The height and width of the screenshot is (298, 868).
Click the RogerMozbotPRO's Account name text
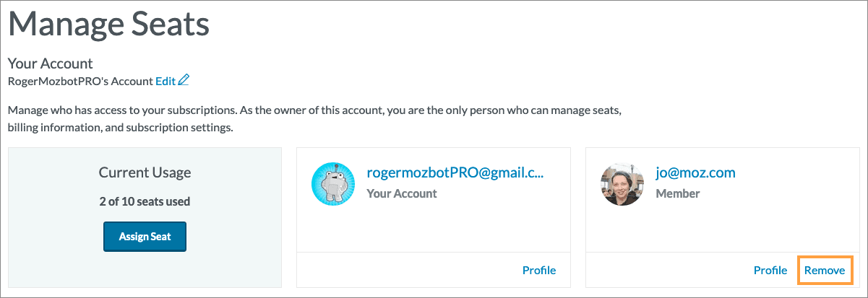click(80, 81)
